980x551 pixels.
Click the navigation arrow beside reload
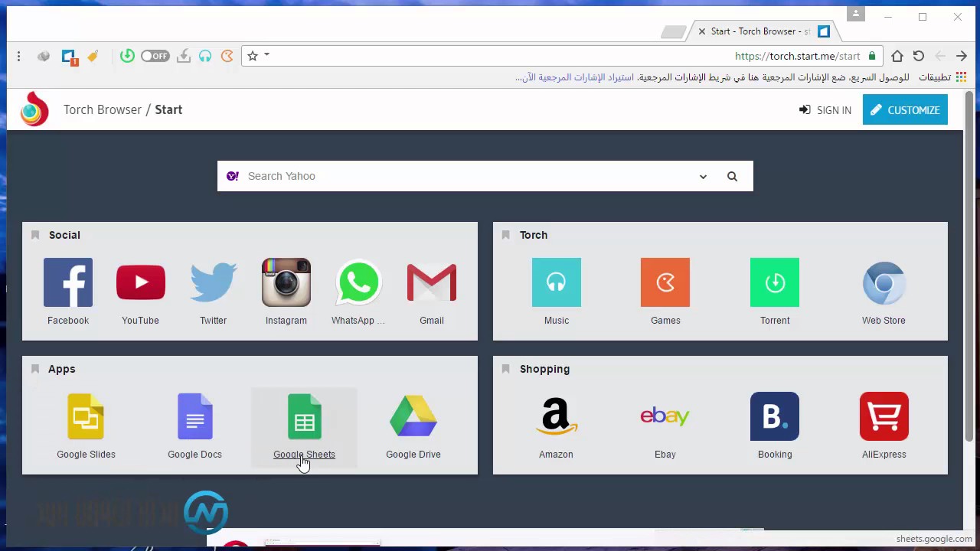[940, 56]
